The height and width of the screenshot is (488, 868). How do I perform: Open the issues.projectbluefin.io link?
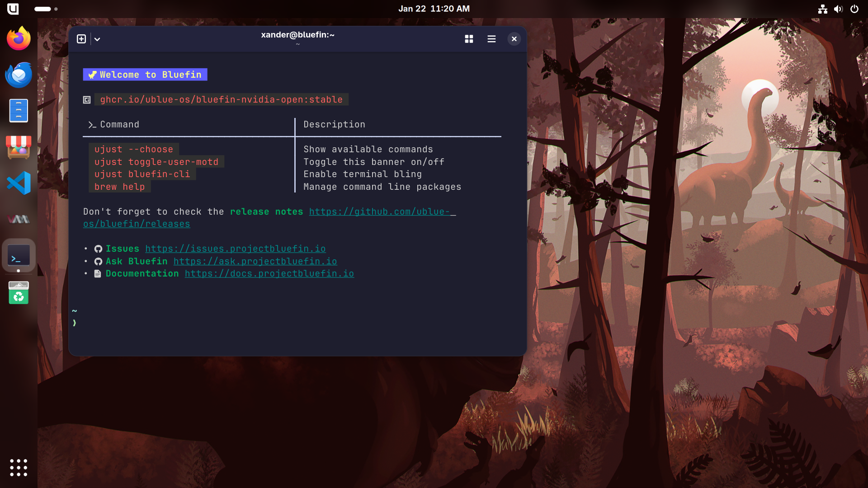point(235,249)
